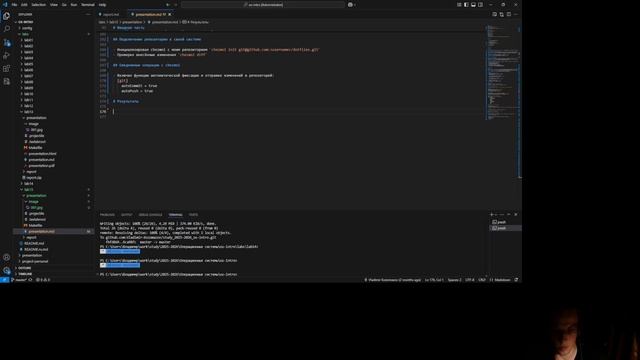Click the editor minimap
640x360 pixels.
(502, 73)
